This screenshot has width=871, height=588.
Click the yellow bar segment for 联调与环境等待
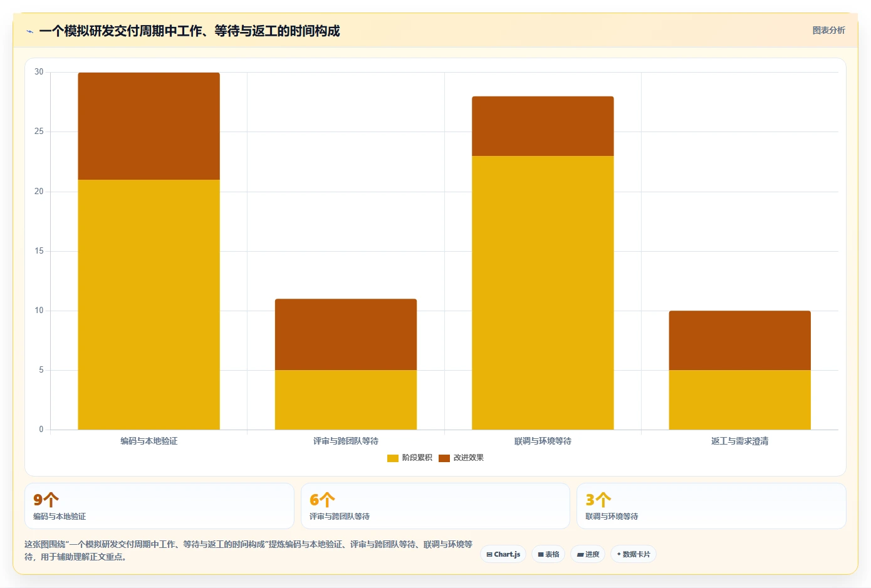coord(543,292)
